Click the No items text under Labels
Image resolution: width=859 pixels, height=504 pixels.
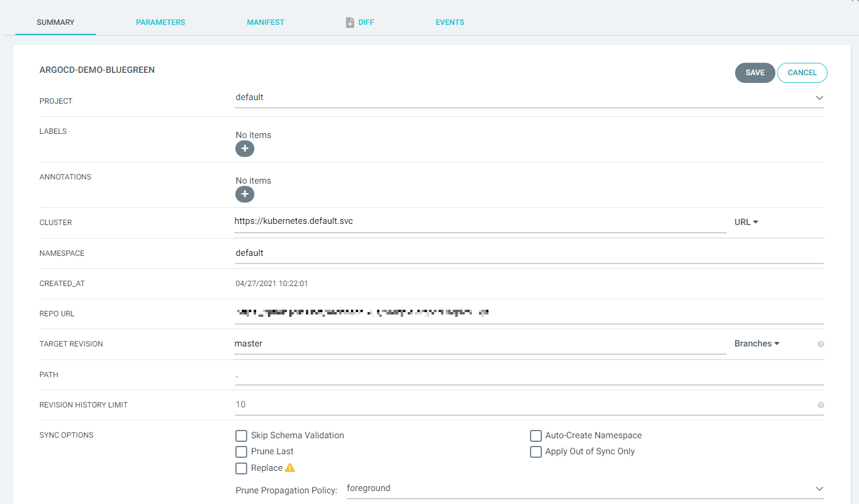pos(253,135)
